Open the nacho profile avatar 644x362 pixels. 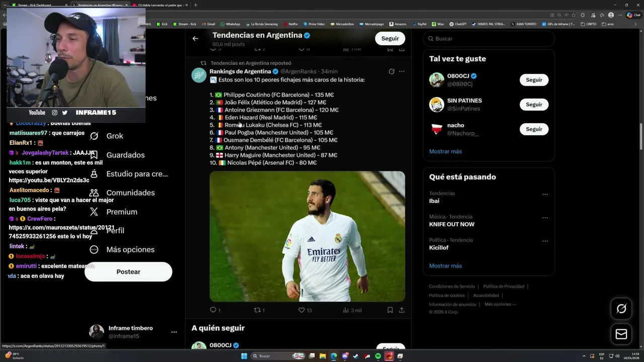click(x=437, y=129)
